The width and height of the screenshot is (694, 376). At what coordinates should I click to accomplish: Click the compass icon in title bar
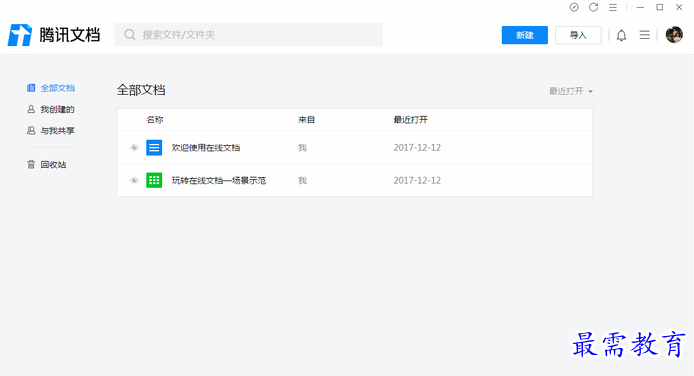574,7
